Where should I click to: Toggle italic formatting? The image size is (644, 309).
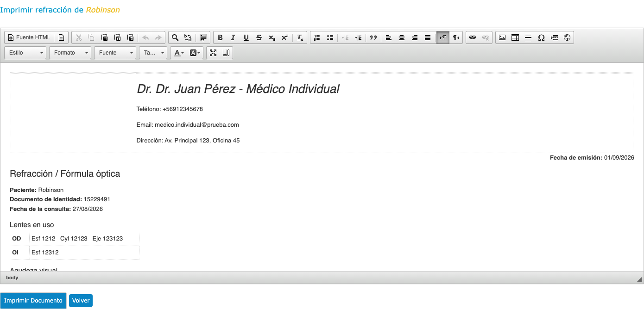pos(233,37)
